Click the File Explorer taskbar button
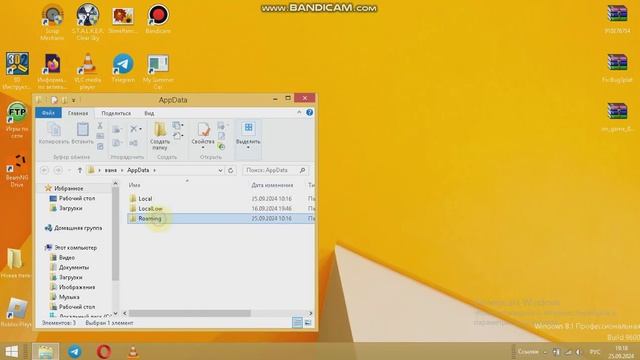 (x=46, y=352)
